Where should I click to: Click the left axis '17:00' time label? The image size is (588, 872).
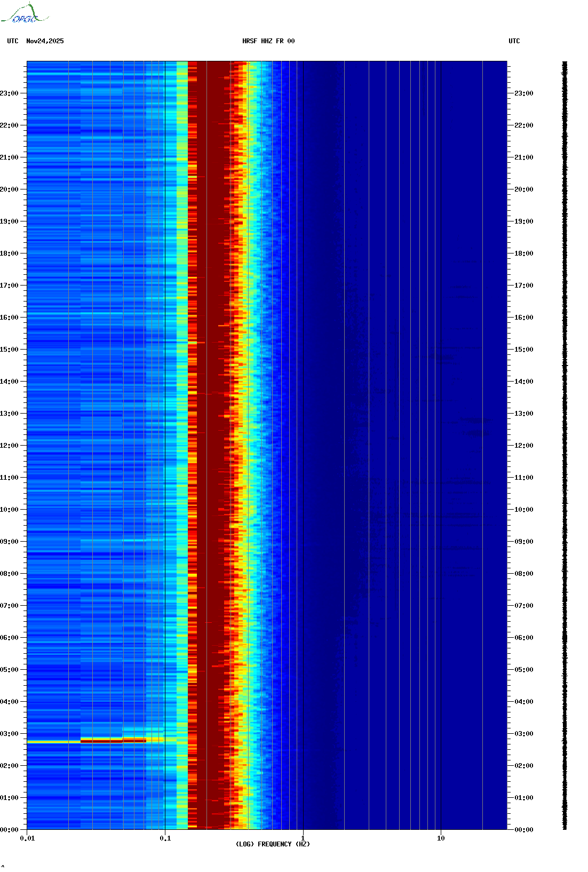9,286
